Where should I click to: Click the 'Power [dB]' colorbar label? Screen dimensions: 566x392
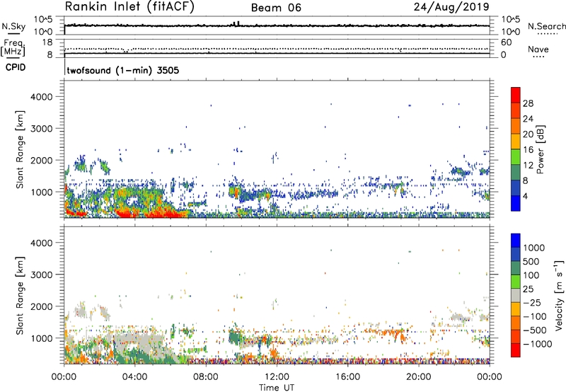[540, 149]
